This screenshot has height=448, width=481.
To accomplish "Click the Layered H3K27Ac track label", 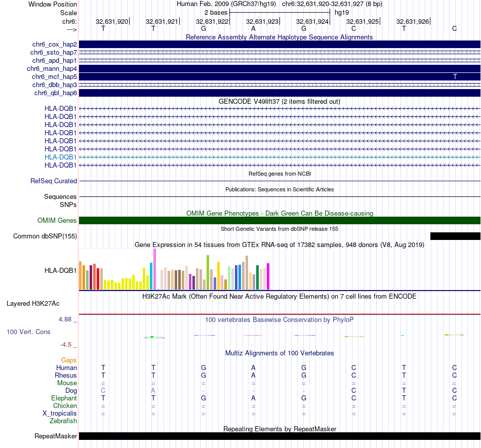I will tap(33, 304).
